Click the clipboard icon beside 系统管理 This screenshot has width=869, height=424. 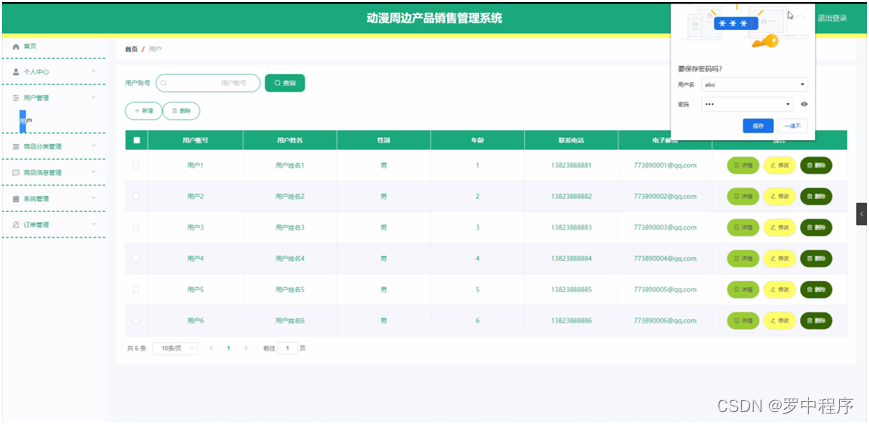(x=16, y=198)
